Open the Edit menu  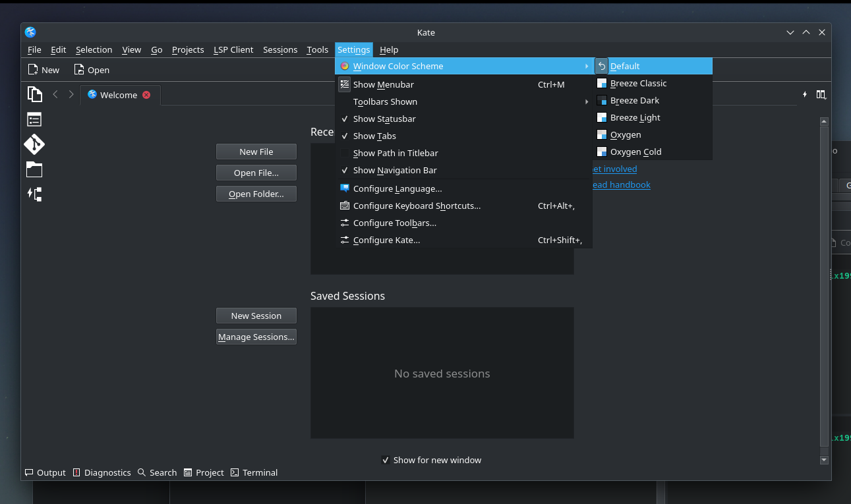tap(59, 49)
